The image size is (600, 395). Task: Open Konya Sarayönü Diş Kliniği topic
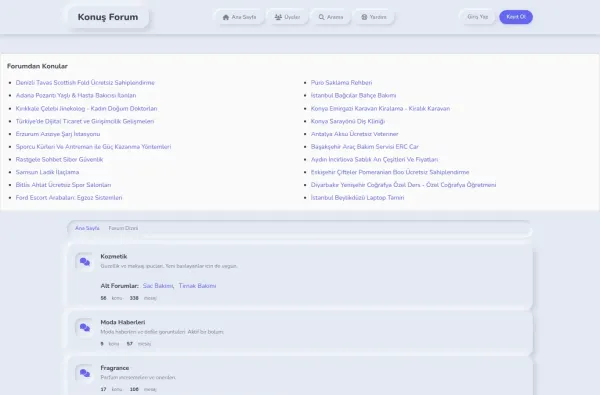(348, 121)
